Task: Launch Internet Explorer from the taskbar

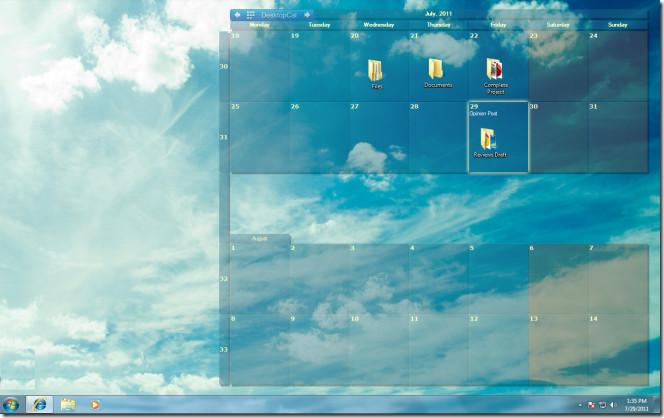Action: 40,405
